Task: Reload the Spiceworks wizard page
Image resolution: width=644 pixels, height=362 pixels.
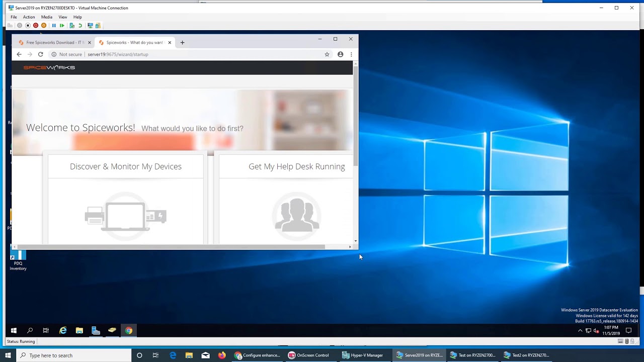Action: point(40,54)
